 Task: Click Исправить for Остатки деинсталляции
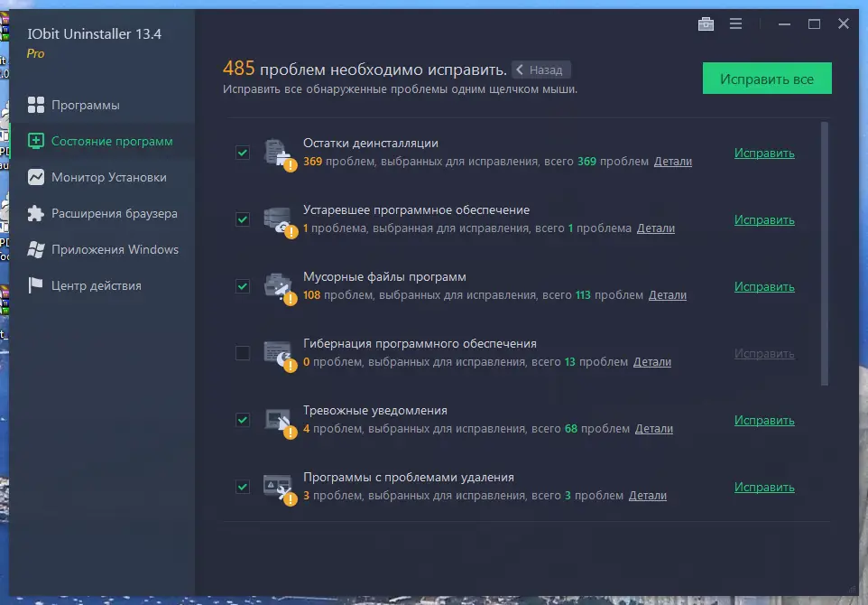764,153
